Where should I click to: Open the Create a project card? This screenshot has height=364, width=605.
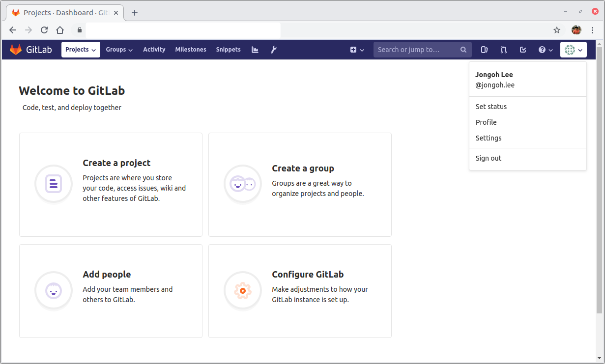(111, 185)
